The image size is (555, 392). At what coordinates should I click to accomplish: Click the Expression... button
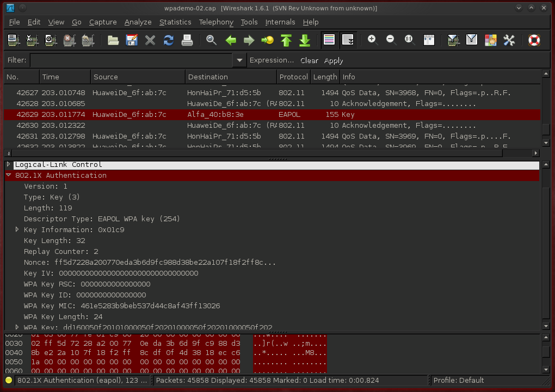point(272,60)
